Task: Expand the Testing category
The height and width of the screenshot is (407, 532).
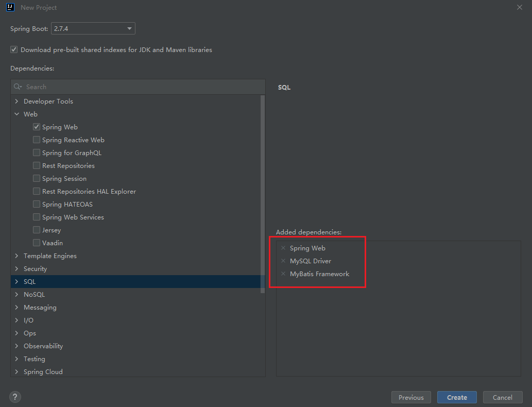Action: (x=16, y=359)
